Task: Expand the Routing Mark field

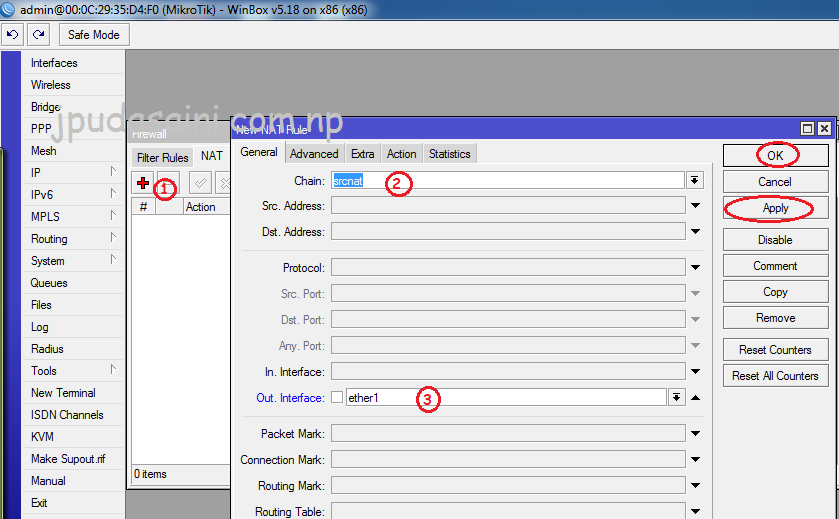Action: pyautogui.click(x=696, y=485)
